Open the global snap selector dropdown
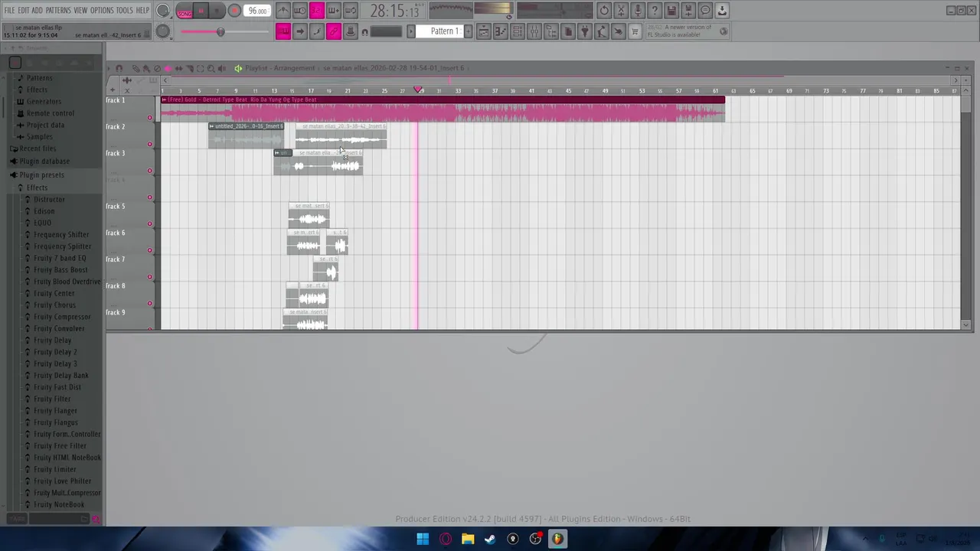 tap(386, 31)
